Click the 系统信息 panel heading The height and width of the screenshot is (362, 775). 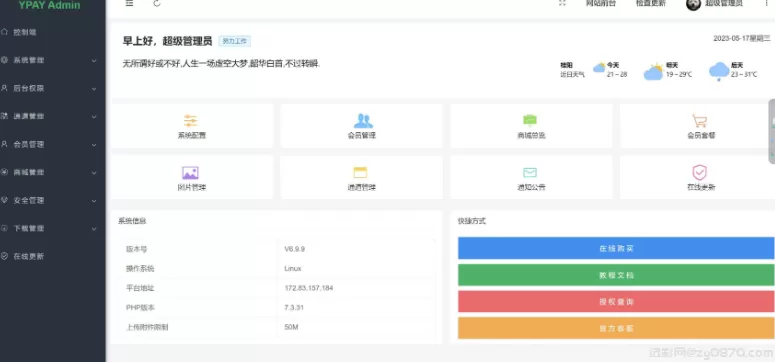coord(132,221)
